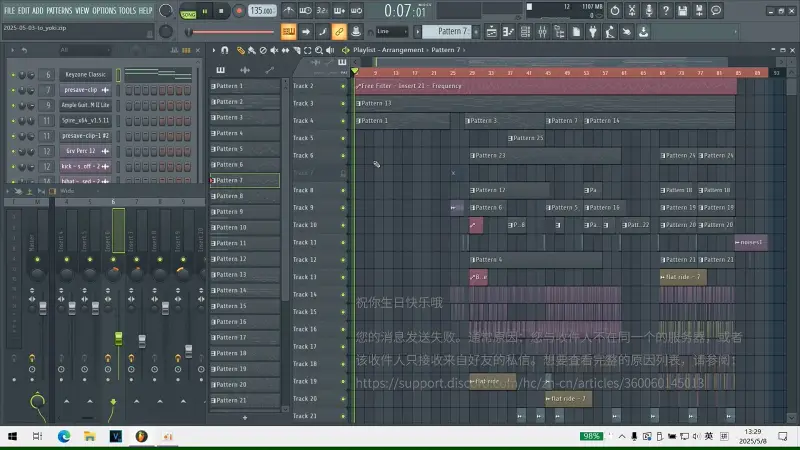The height and width of the screenshot is (450, 800).
Task: Open the Piano roll toolbar icon
Action: (508, 32)
